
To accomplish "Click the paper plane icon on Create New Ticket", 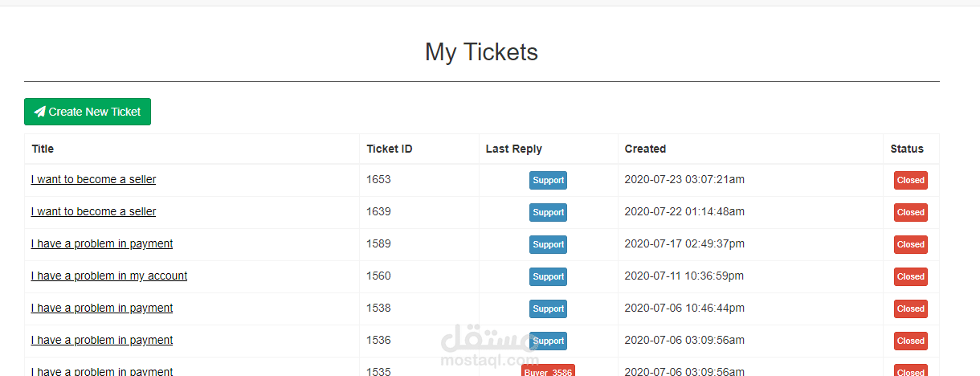I will coord(40,112).
